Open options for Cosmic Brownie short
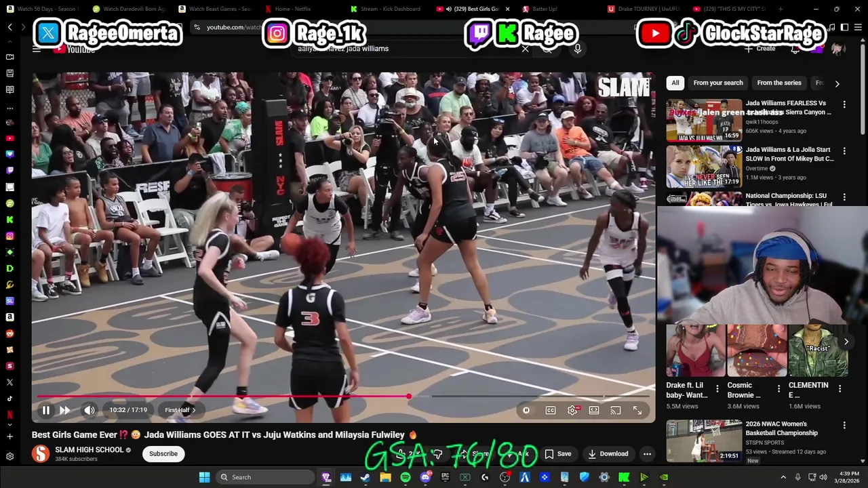The height and width of the screenshot is (488, 868). click(778, 389)
